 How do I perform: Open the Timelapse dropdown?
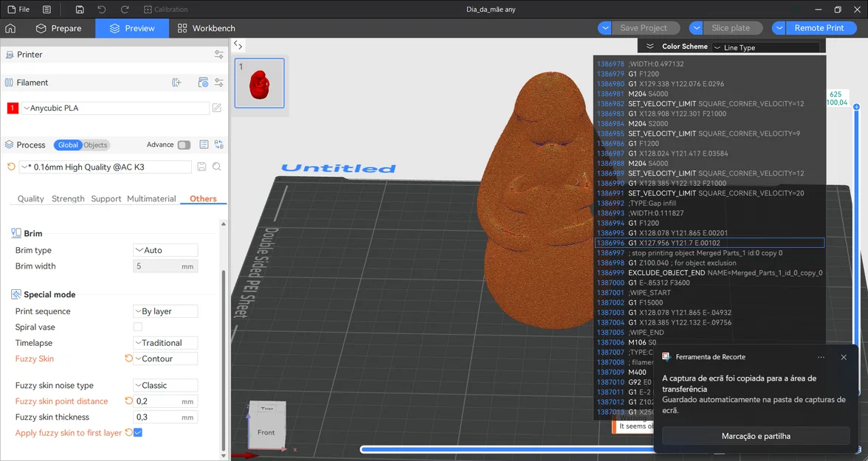[x=165, y=342]
